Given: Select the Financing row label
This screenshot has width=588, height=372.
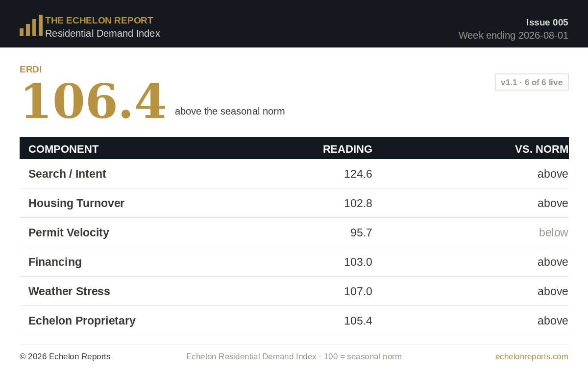Looking at the screenshot, I should tap(55, 262).
